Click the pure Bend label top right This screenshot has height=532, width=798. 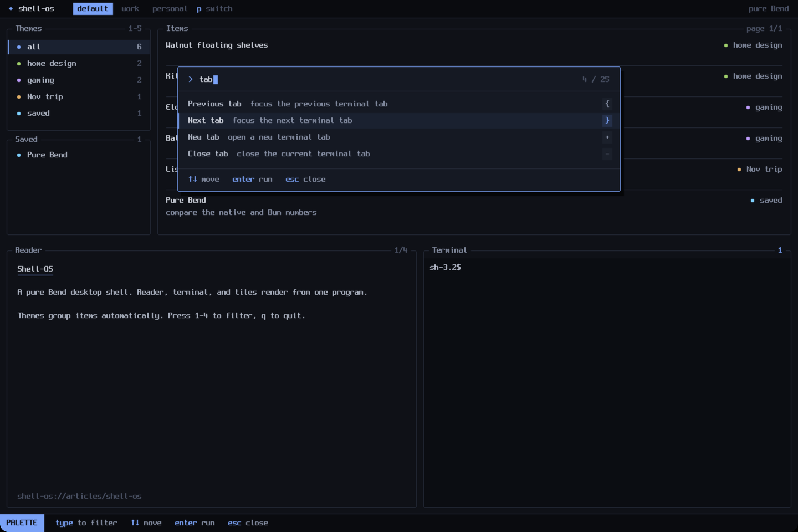[769, 8]
